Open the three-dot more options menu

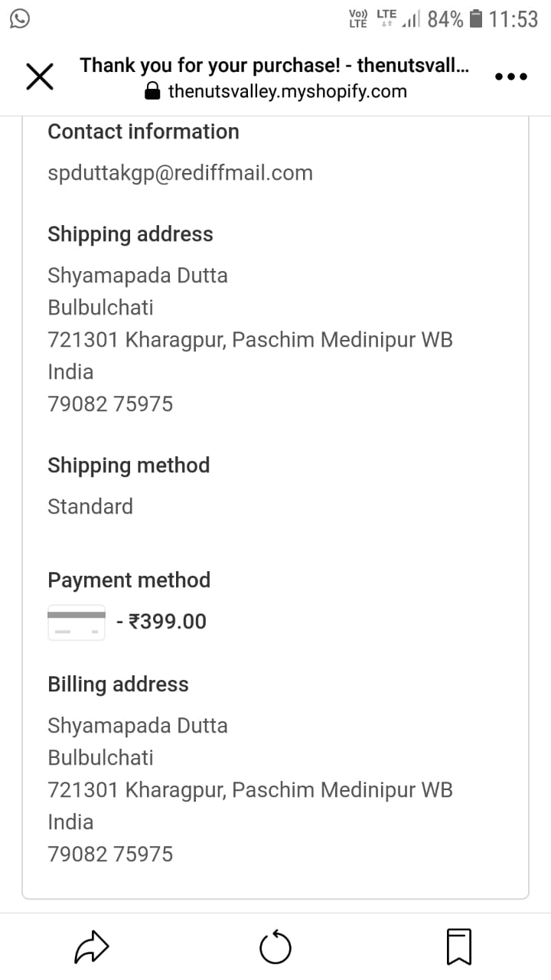(511, 77)
